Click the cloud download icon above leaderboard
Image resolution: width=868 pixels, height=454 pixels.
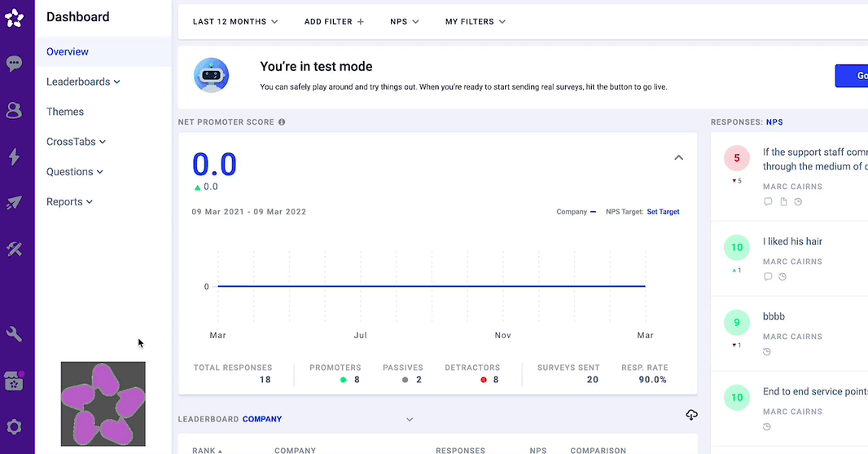691,416
